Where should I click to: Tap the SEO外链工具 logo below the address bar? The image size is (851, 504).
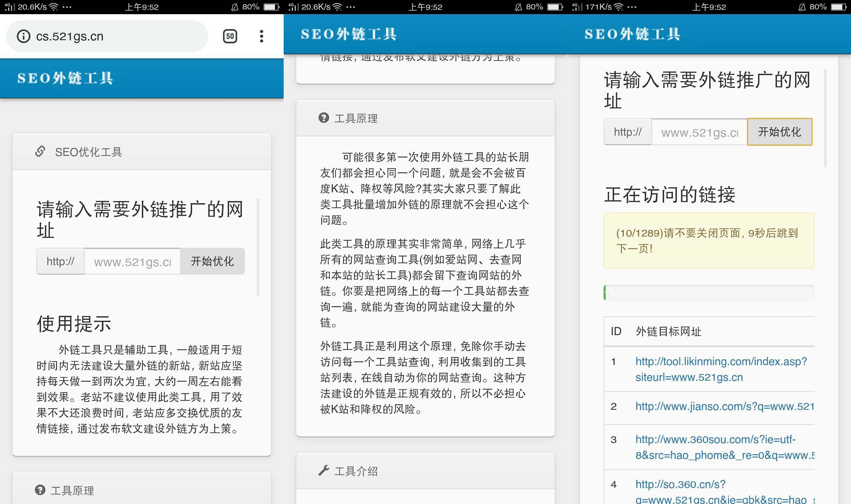coord(65,78)
